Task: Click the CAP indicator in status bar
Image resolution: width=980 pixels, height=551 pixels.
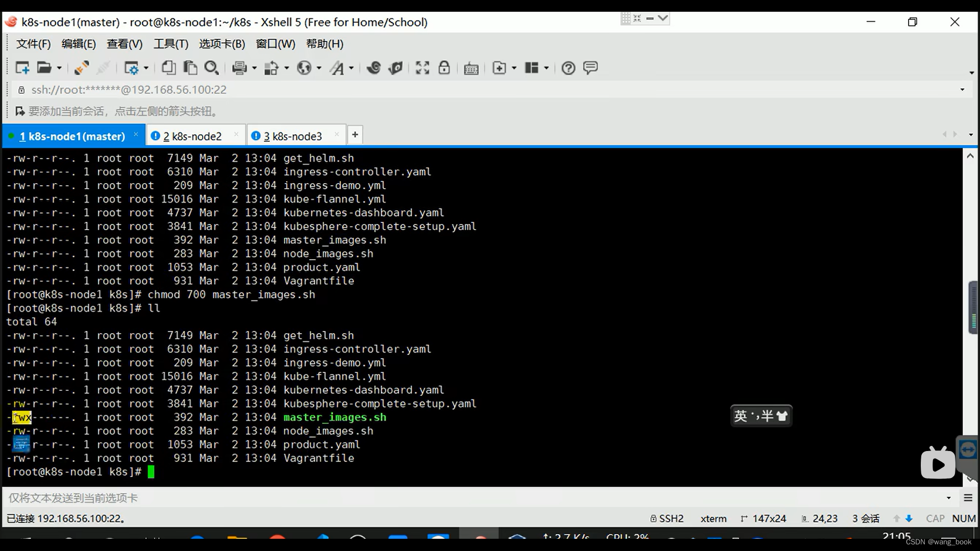Action: point(935,519)
